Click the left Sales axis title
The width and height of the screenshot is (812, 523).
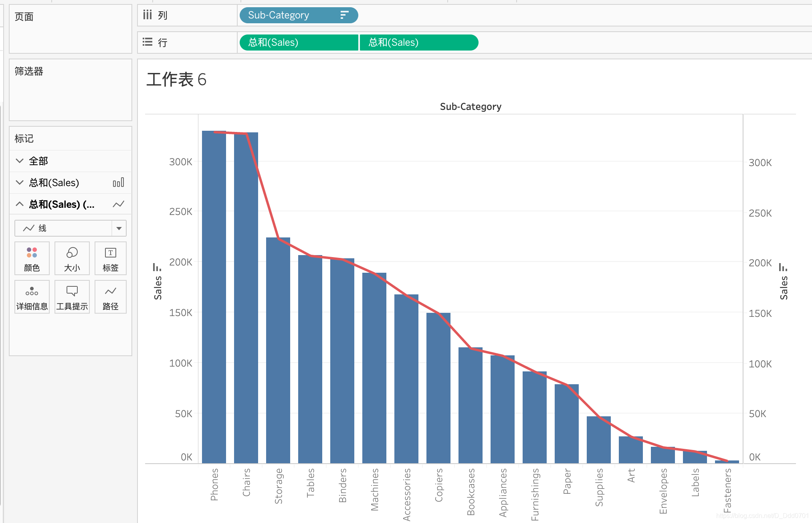tap(158, 288)
